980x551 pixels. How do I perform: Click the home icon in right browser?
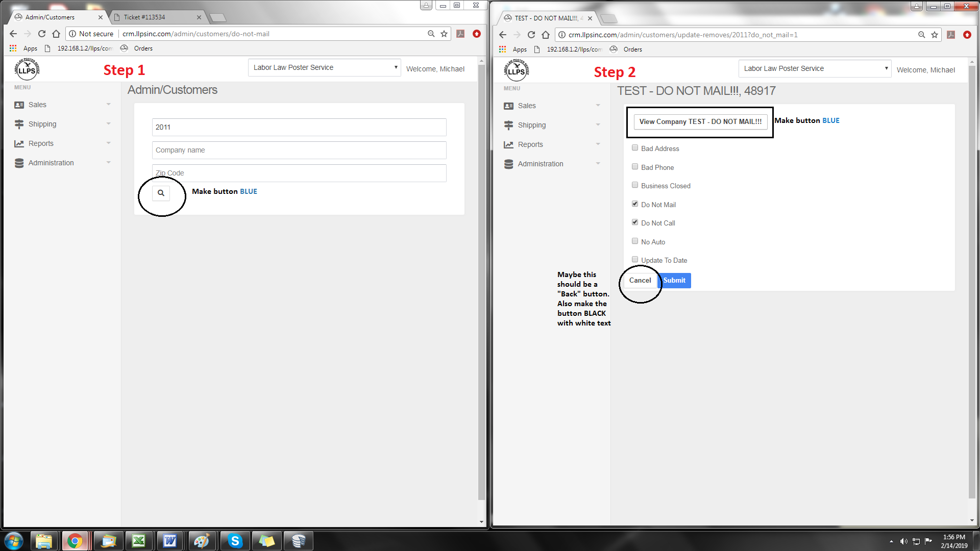546,35
